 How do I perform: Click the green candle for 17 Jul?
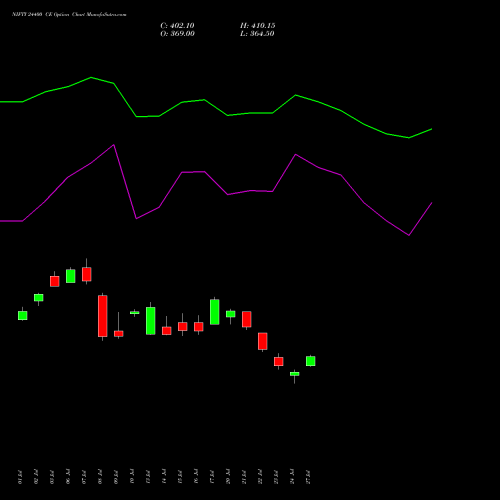point(215,312)
